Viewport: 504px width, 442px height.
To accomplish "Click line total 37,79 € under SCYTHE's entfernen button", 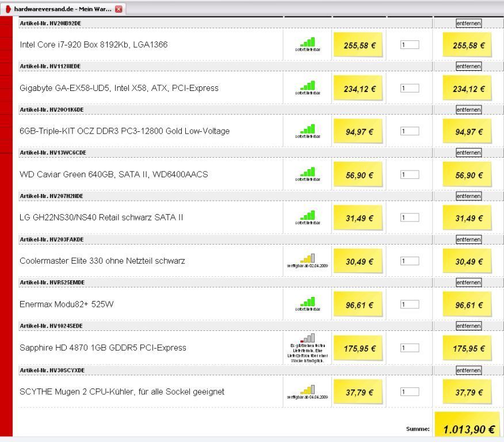I will click(x=469, y=393).
